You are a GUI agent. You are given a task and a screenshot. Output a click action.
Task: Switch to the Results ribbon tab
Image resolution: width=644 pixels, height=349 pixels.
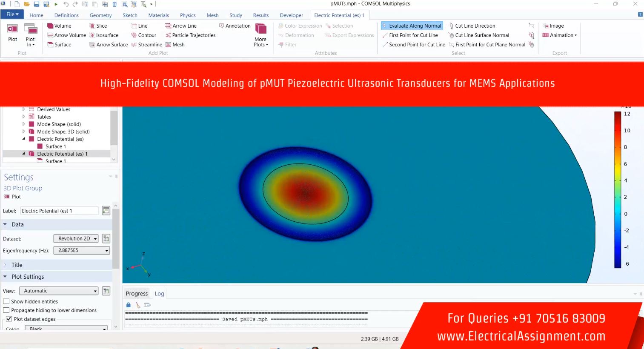(x=260, y=15)
